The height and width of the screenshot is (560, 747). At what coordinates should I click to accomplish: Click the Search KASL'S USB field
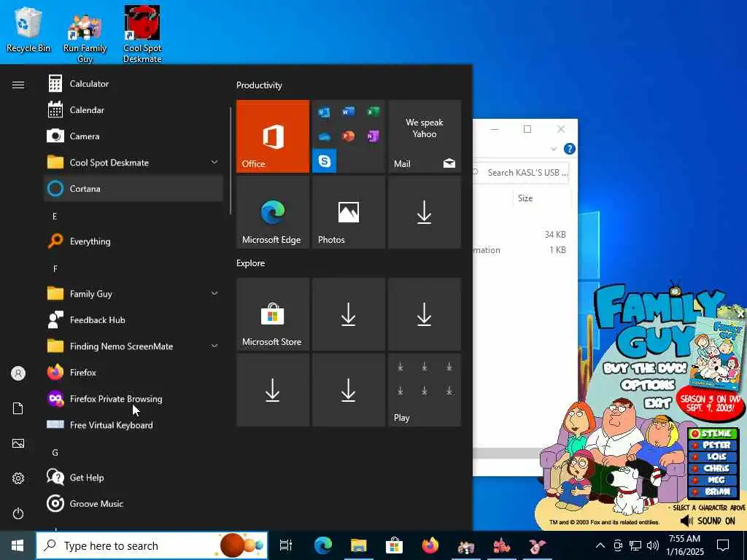[x=522, y=172]
